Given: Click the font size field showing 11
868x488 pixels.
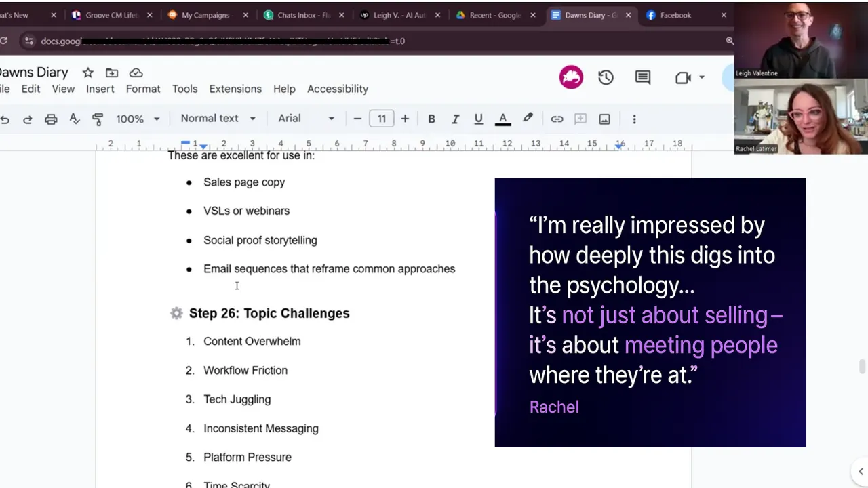Looking at the screenshot, I should [x=382, y=119].
